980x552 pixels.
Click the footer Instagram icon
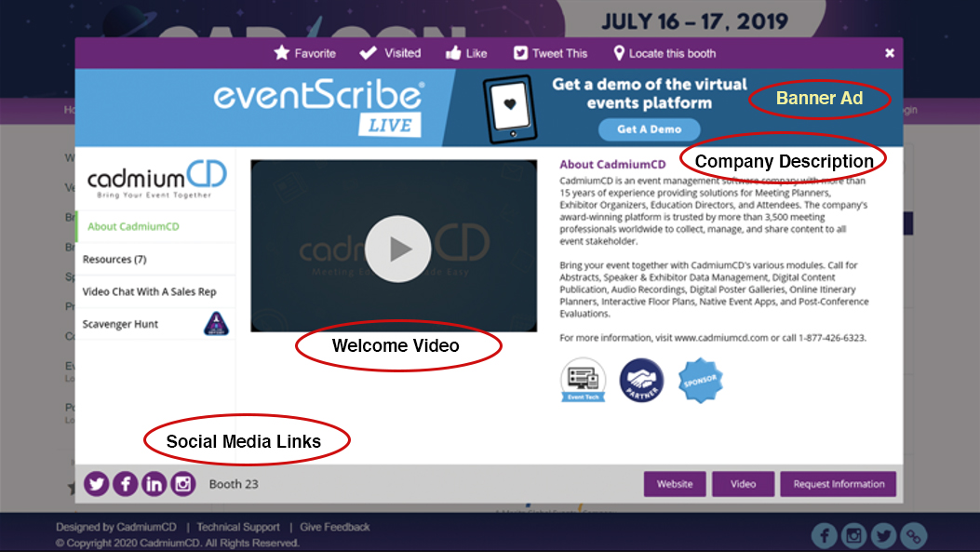pos(853,536)
